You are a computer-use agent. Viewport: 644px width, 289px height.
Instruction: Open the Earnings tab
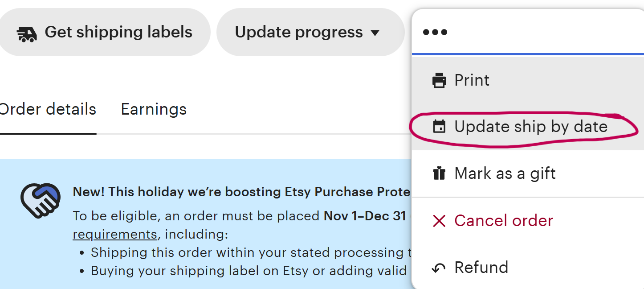coord(154,109)
